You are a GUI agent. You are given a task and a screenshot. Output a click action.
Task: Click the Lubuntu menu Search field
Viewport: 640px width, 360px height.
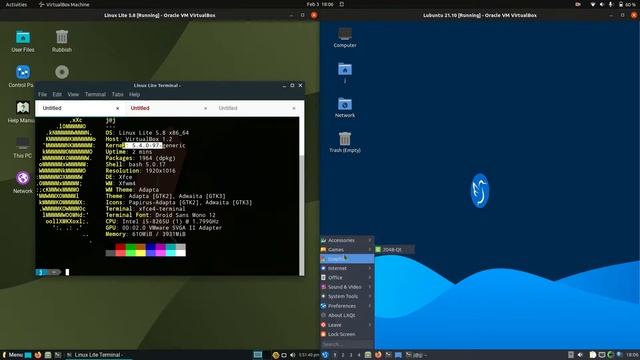347,344
